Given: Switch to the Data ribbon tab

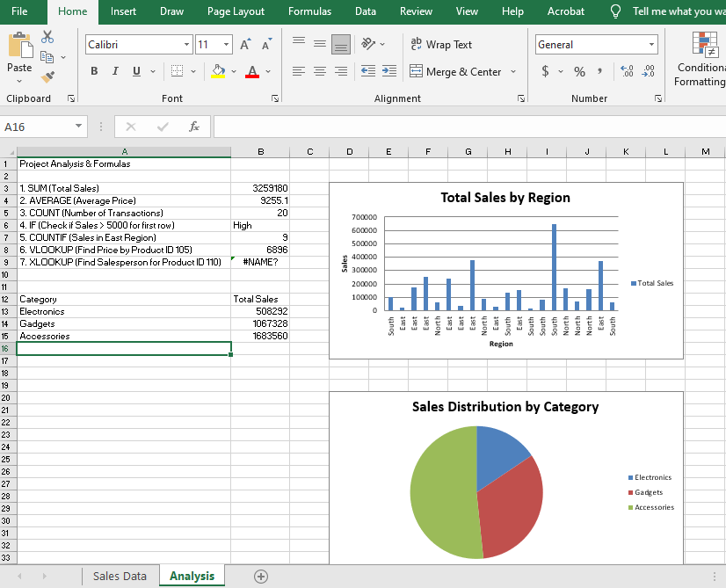Looking at the screenshot, I should point(366,11).
